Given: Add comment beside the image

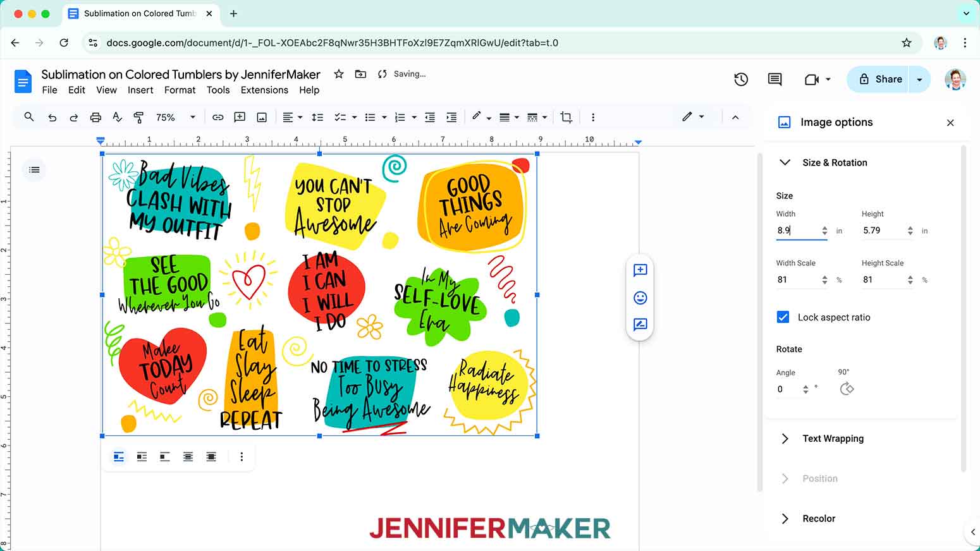Looking at the screenshot, I should (x=640, y=270).
